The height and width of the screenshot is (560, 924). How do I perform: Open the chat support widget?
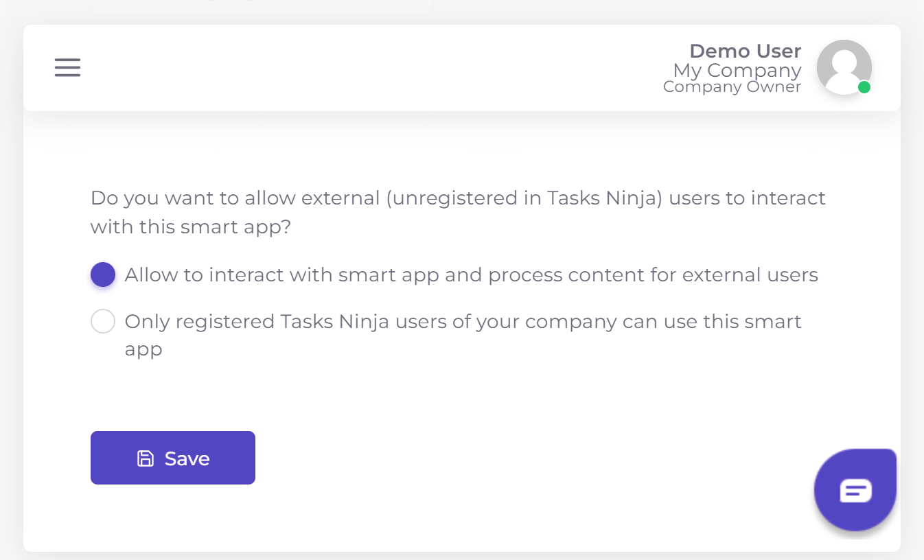pyautogui.click(x=855, y=490)
